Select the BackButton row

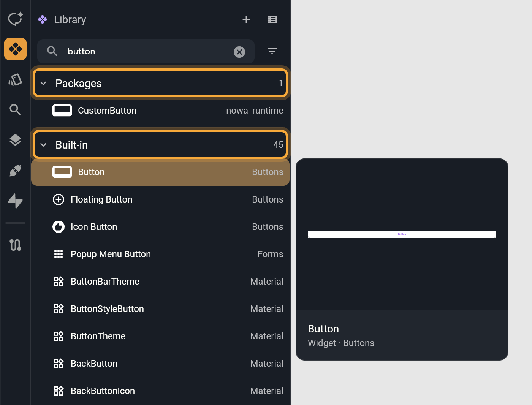pyautogui.click(x=160, y=364)
